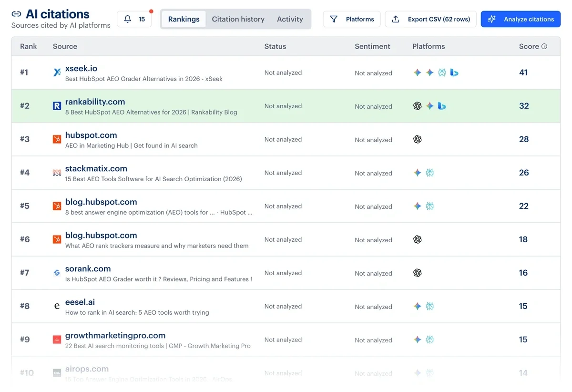The height and width of the screenshot is (392, 572).
Task: Click rank #4 cell for stackmatix.com
Action: (25, 173)
